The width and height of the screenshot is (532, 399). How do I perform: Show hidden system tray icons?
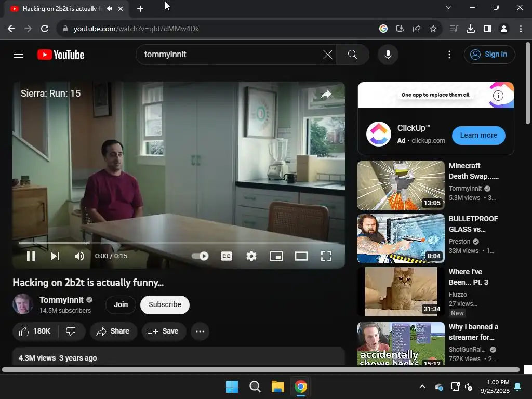422,387
